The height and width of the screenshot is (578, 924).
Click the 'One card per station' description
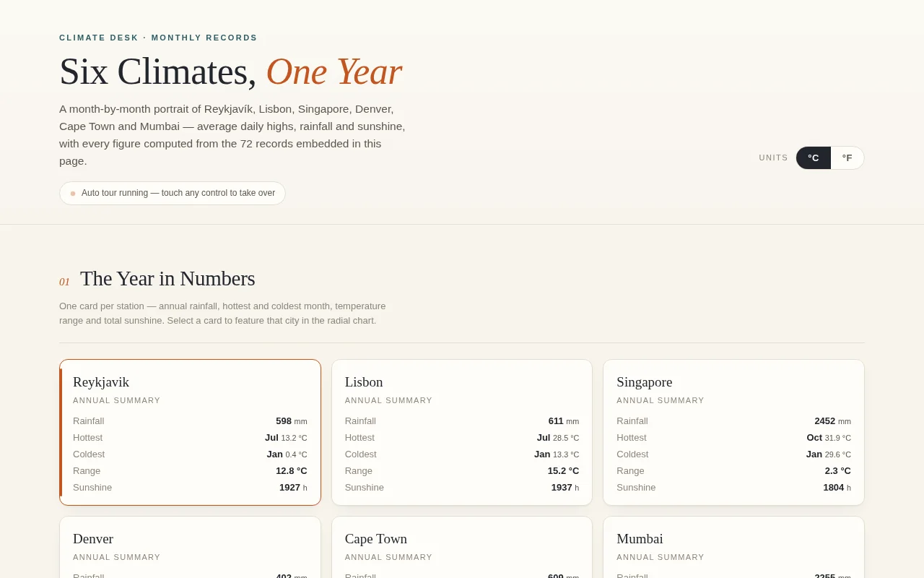coord(222,314)
